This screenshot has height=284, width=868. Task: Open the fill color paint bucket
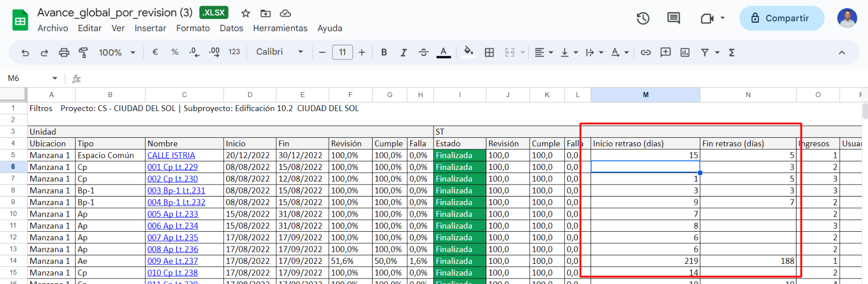coord(469,52)
